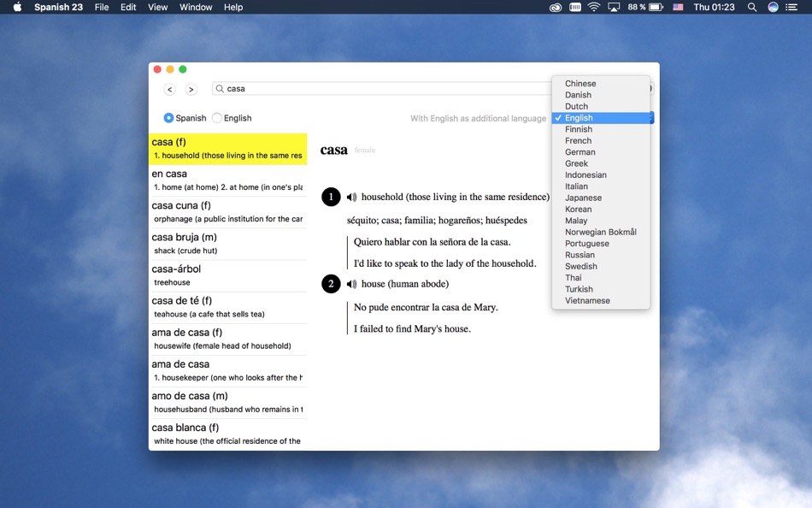Select the English radio button

click(217, 118)
